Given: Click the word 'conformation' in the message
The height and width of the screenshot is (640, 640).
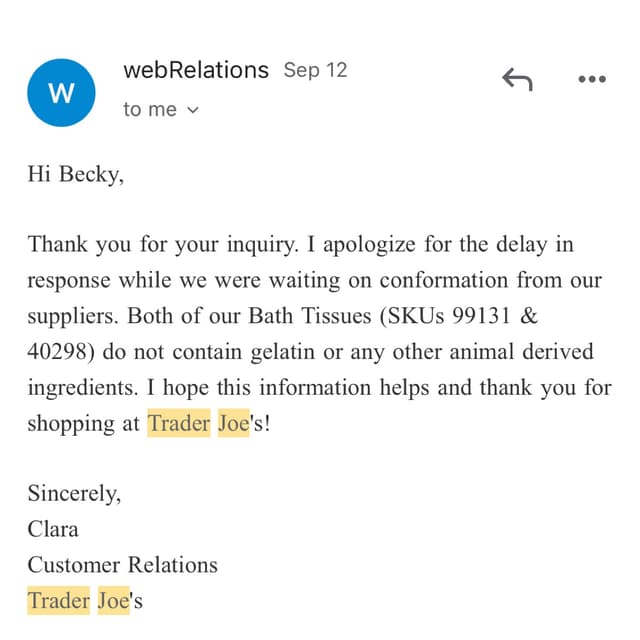Looking at the screenshot, I should (444, 280).
